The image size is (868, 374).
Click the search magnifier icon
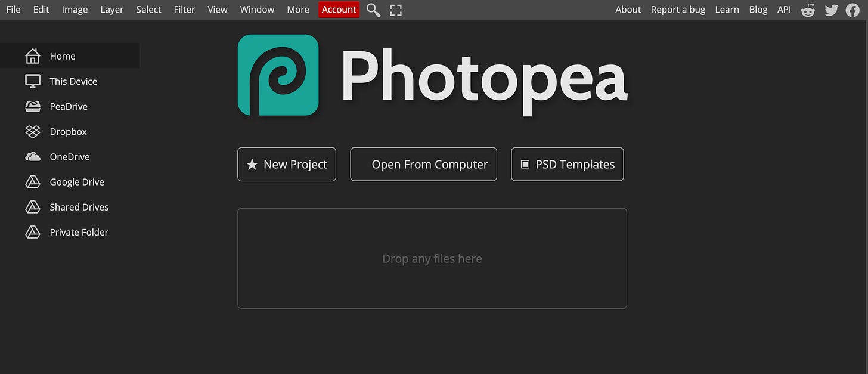[373, 10]
